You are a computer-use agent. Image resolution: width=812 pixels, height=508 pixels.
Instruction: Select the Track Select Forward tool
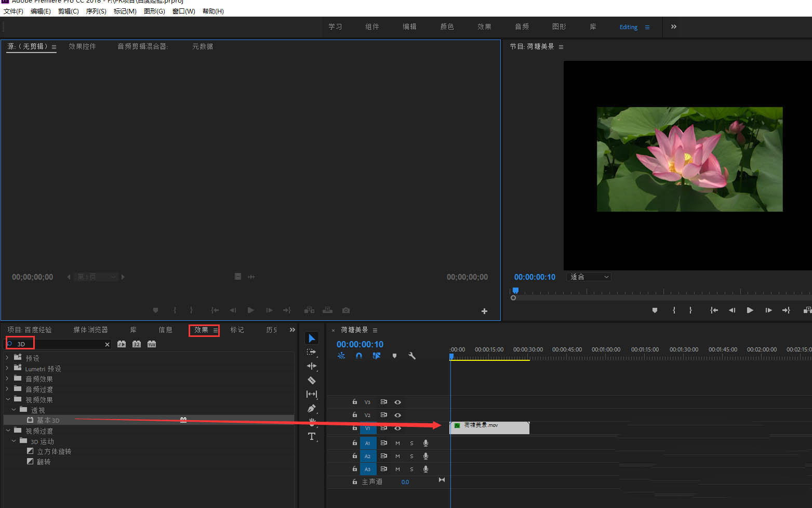pos(311,352)
